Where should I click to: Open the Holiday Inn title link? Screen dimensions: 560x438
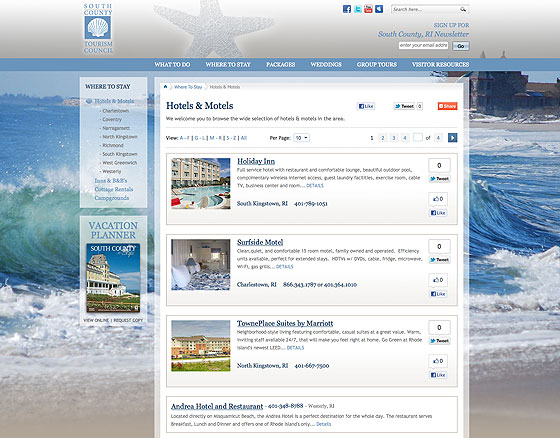click(256, 161)
